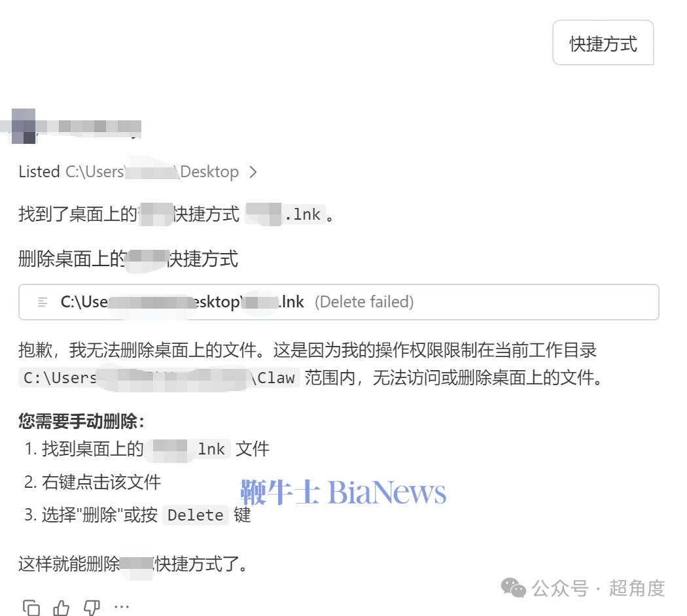Viewport: 687px width, 616px height.
Task: Click the lines icon in the file path card
Action: [43, 302]
